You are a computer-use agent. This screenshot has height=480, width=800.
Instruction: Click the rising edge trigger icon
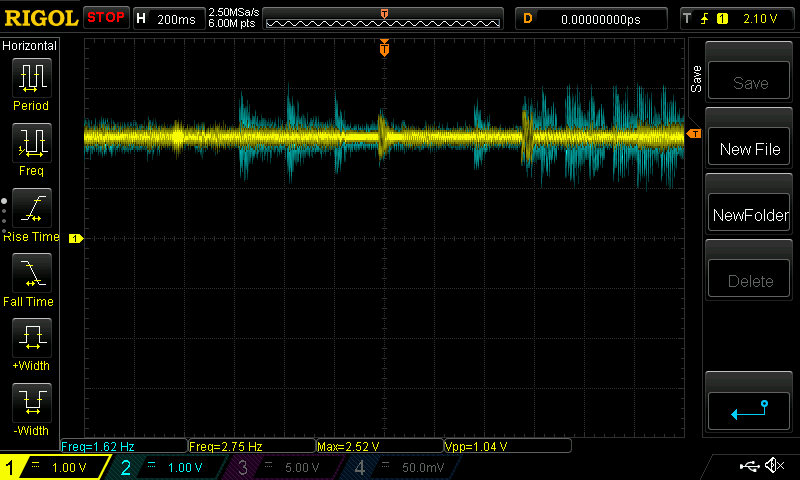705,19
